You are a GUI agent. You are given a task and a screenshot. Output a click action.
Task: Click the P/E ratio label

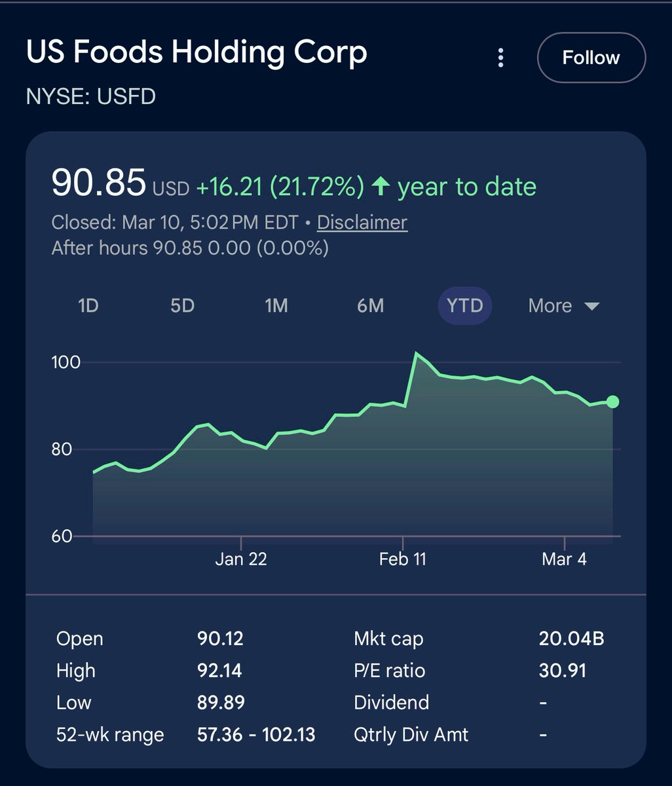(x=389, y=671)
